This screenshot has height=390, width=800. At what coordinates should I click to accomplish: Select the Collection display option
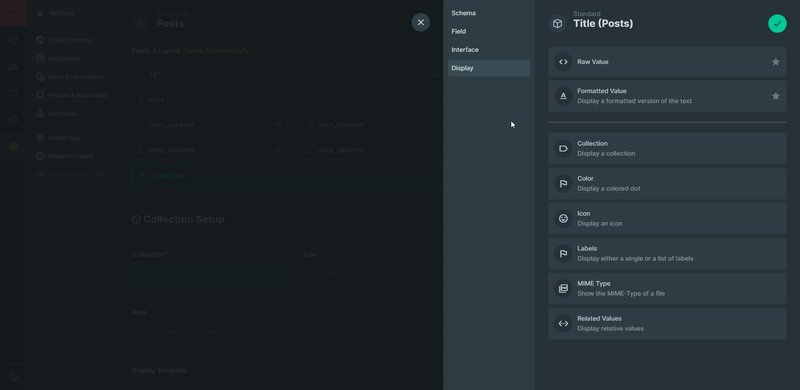click(667, 149)
